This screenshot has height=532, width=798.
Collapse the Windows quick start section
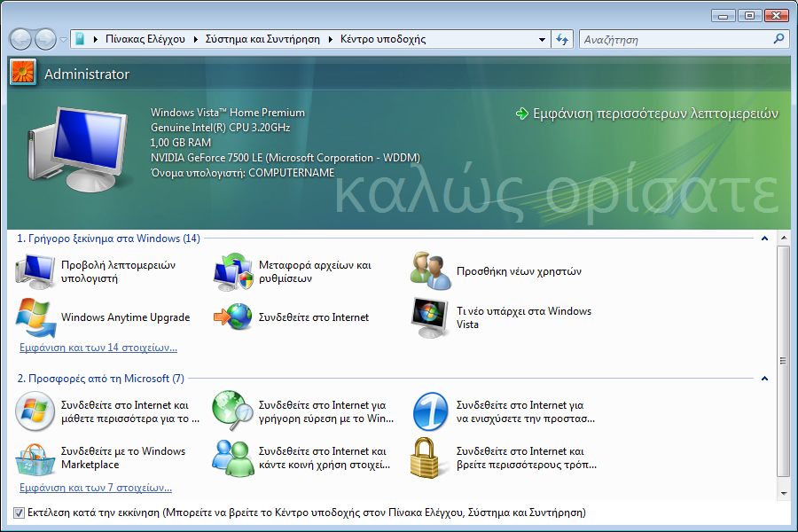(764, 239)
